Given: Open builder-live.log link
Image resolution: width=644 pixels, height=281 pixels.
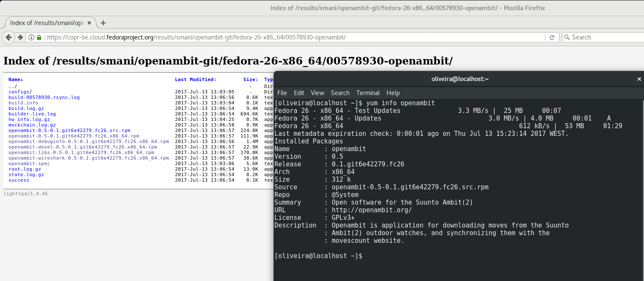Looking at the screenshot, I should pyautogui.click(x=32, y=114).
